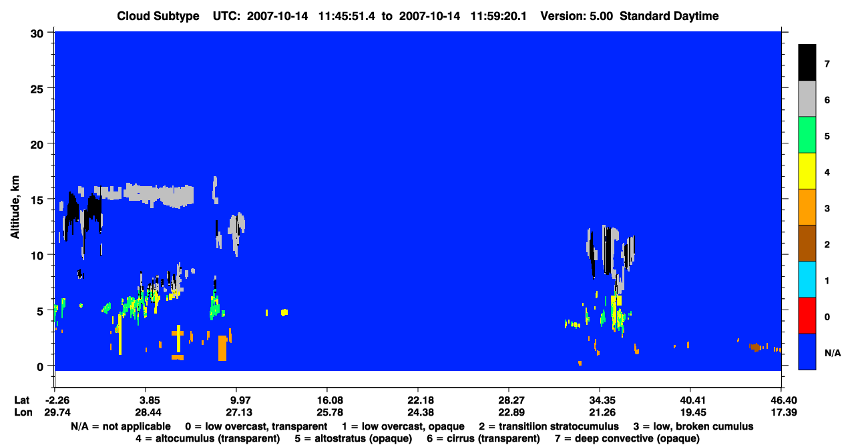This screenshot has width=868, height=445.
Task: Click legend text '1 = low overcast, opaque'
Action: (x=405, y=426)
